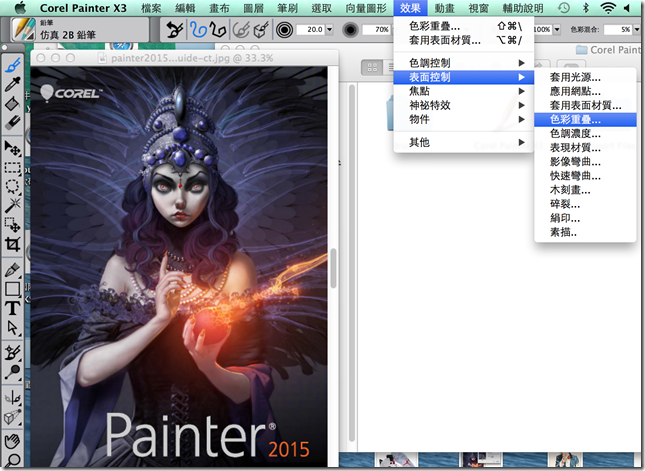645x471 pixels.
Task: Choose 色調濃度... in the submenu
Action: 585,134
